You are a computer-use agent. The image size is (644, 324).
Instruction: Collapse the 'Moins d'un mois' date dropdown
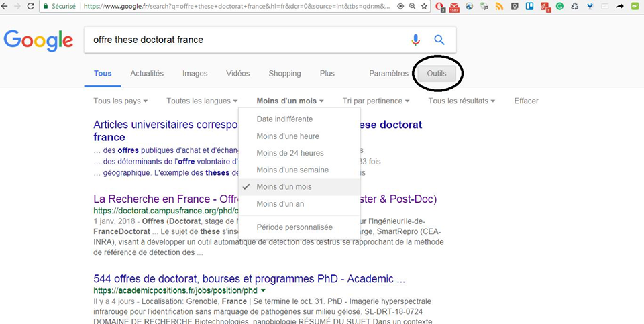(x=290, y=101)
